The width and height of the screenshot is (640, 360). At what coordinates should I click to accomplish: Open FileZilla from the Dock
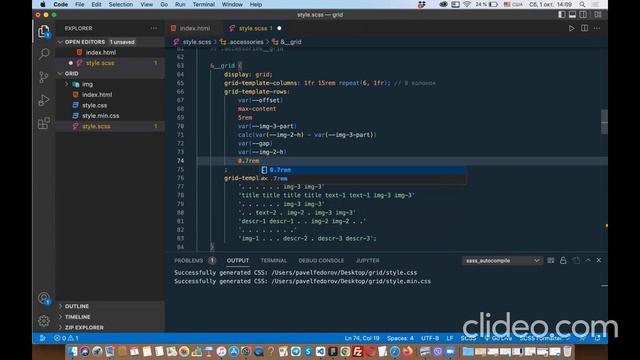357,351
